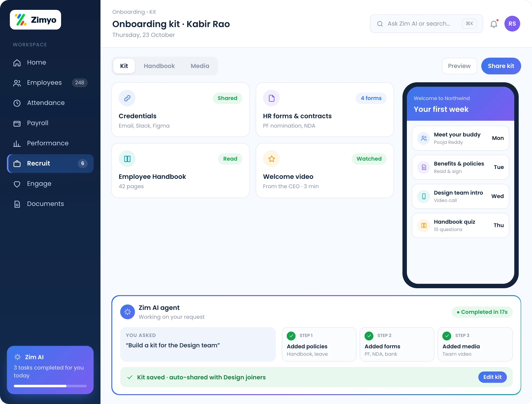Click the Completed in 17s status pill
532x404 pixels.
pos(482,312)
